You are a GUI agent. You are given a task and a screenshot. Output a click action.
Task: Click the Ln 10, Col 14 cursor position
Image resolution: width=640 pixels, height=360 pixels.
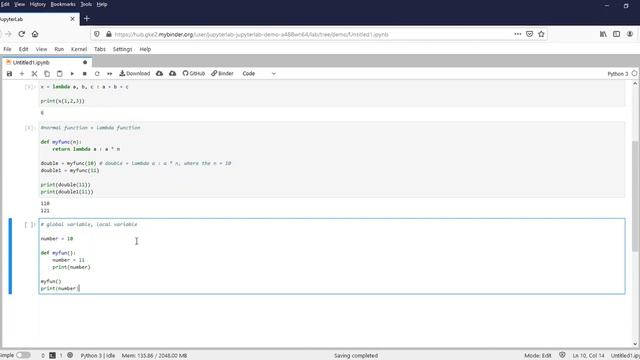pos(588,356)
